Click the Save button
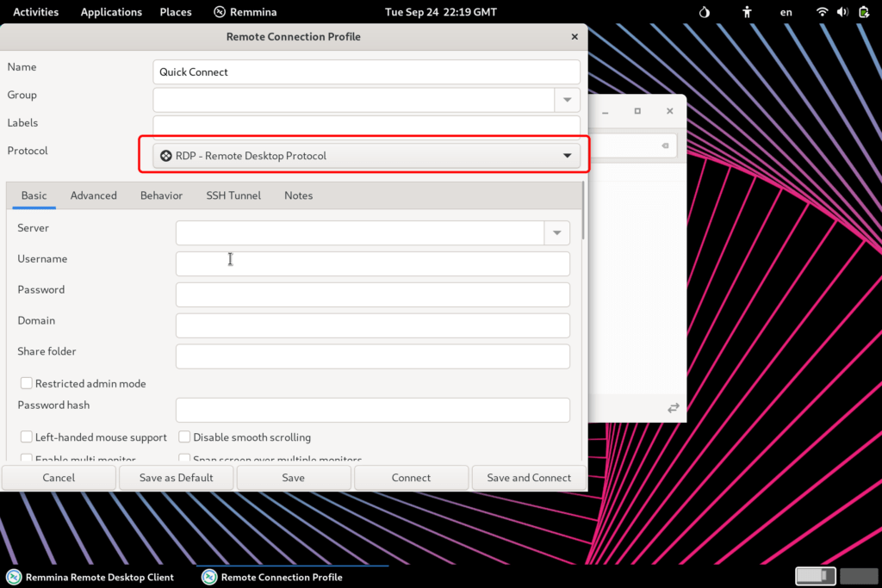 (294, 477)
